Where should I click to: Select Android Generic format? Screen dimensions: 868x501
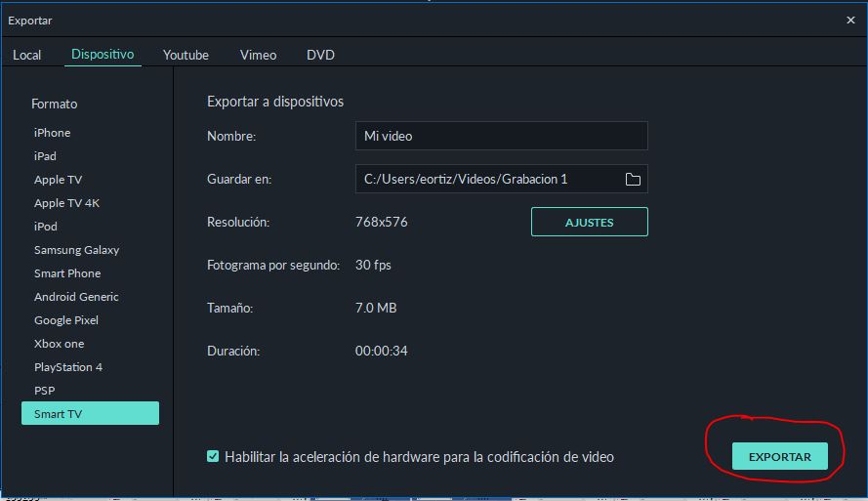point(76,297)
